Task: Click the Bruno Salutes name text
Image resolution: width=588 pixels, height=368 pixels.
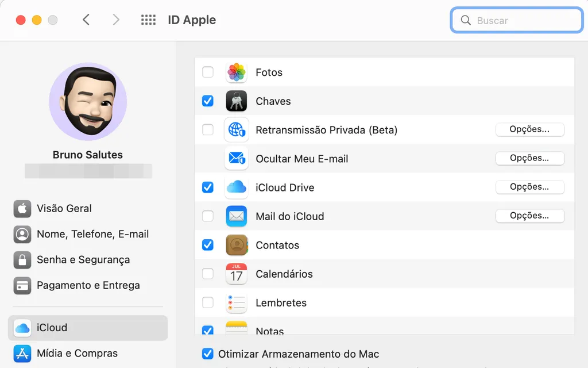Action: [88, 155]
